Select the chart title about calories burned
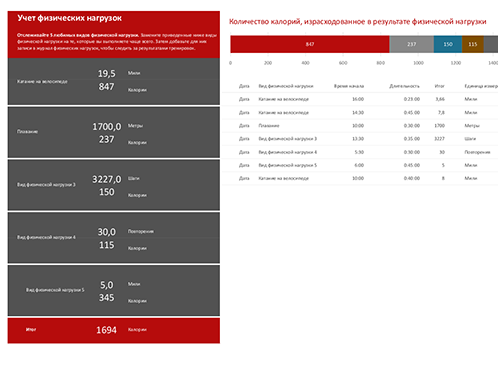 (x=357, y=22)
